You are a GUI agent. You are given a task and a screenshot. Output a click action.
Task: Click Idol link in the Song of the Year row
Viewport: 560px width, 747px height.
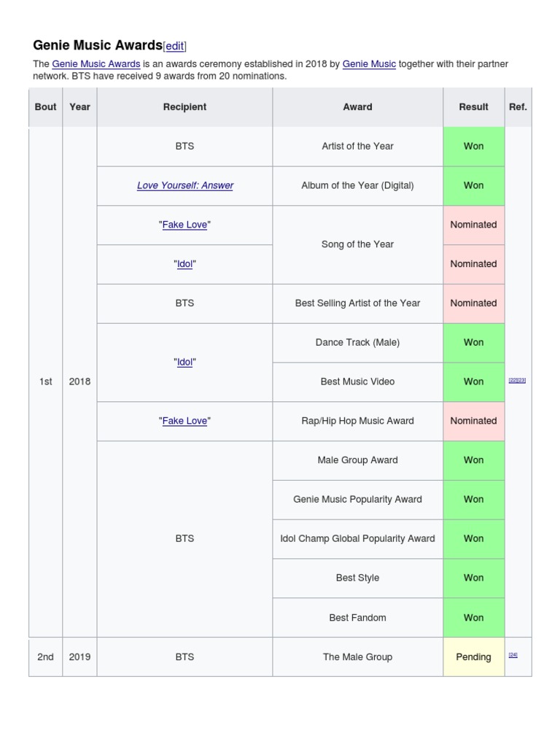185,264
